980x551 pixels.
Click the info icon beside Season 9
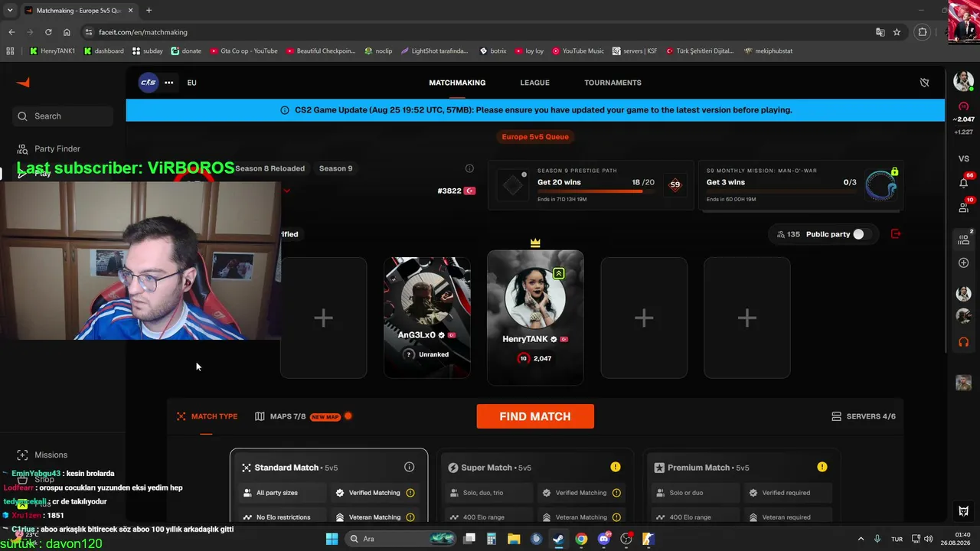coord(469,168)
